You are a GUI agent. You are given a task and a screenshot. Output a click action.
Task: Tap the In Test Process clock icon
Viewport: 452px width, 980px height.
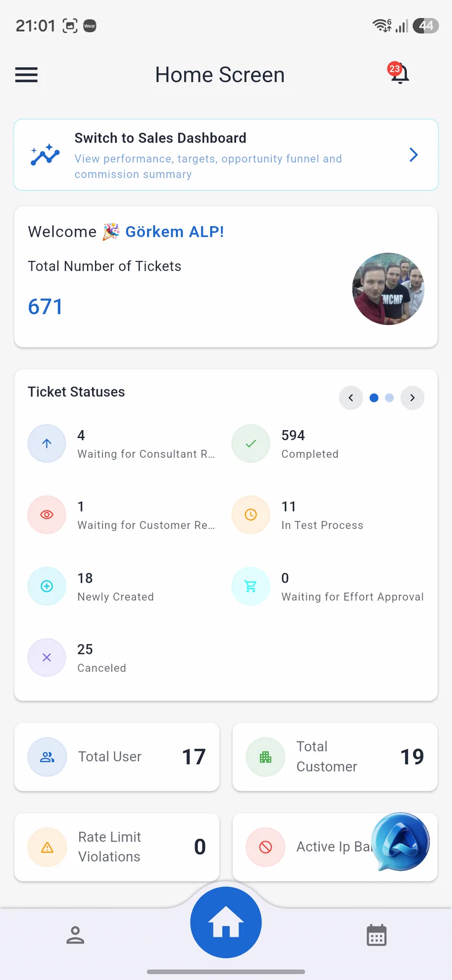pos(251,515)
